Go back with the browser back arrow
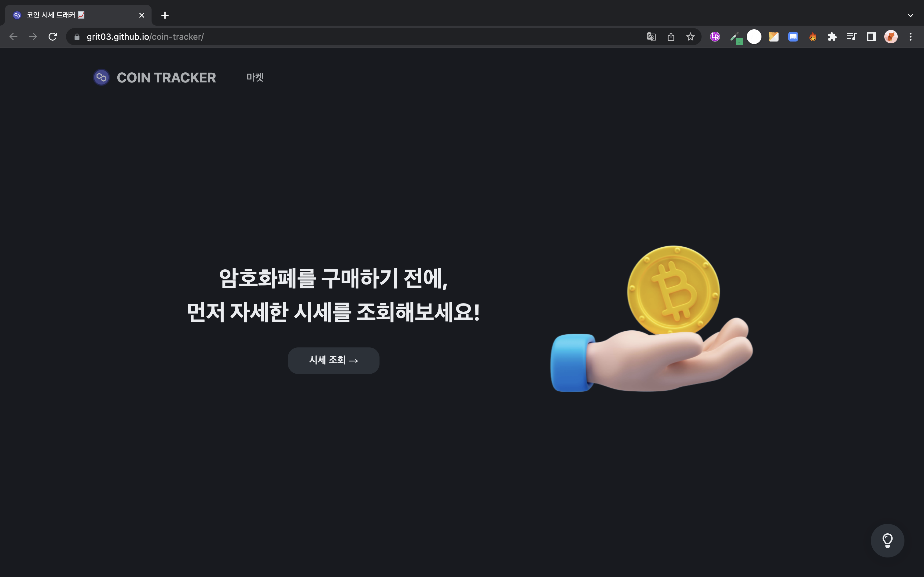The width and height of the screenshot is (924, 577). click(x=13, y=37)
